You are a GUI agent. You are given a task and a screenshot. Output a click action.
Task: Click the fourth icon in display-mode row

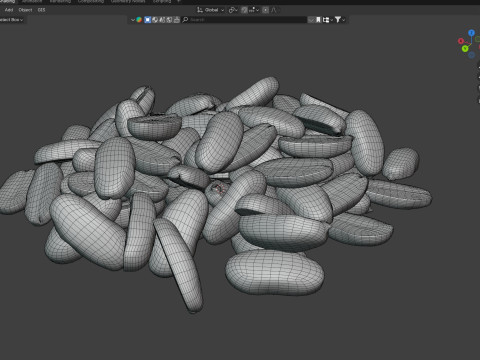tap(169, 20)
